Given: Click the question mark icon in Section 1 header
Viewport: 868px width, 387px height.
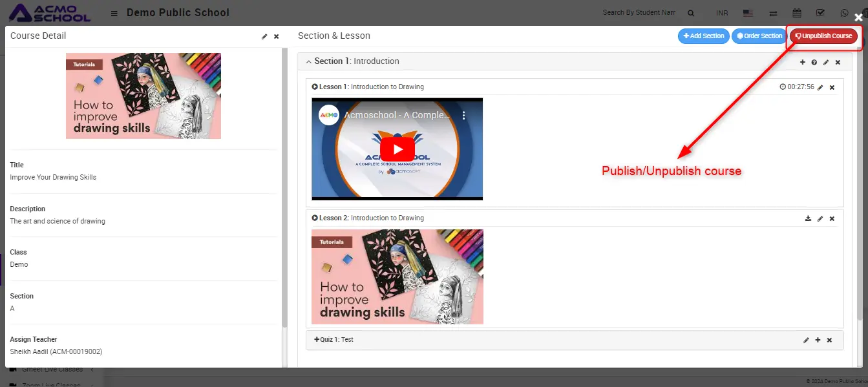Looking at the screenshot, I should 814,63.
